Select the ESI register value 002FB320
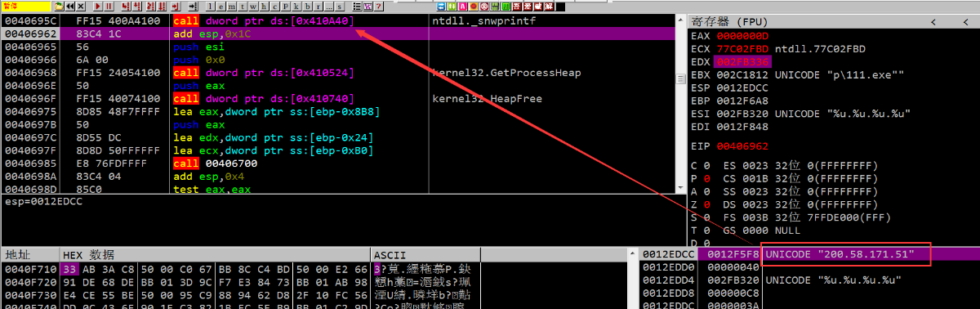 [x=742, y=113]
